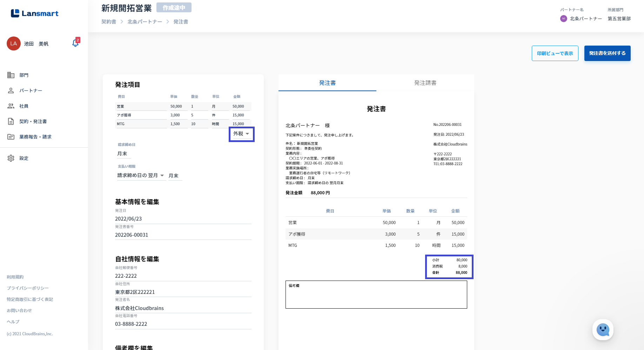
Task: Click the 備考欄 box in preview
Action: (x=376, y=295)
